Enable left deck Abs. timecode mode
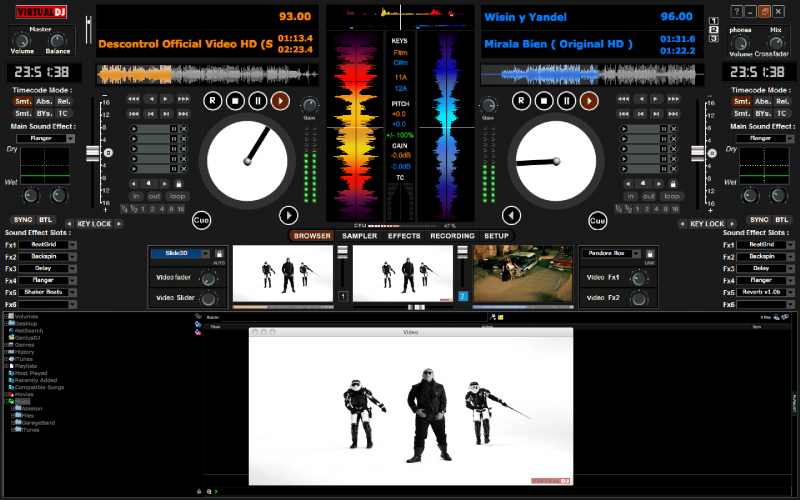 pos(44,102)
